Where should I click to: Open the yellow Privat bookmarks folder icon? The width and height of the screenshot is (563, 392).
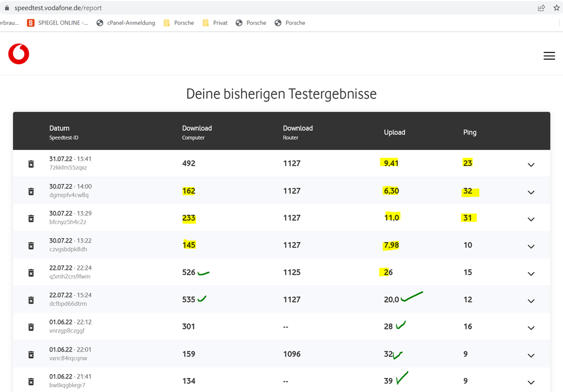tap(205, 23)
